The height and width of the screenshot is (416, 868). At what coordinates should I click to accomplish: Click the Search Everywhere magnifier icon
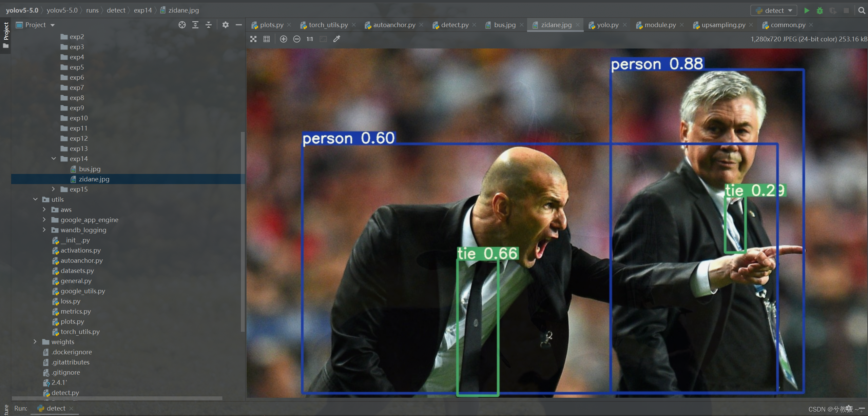pos(862,11)
